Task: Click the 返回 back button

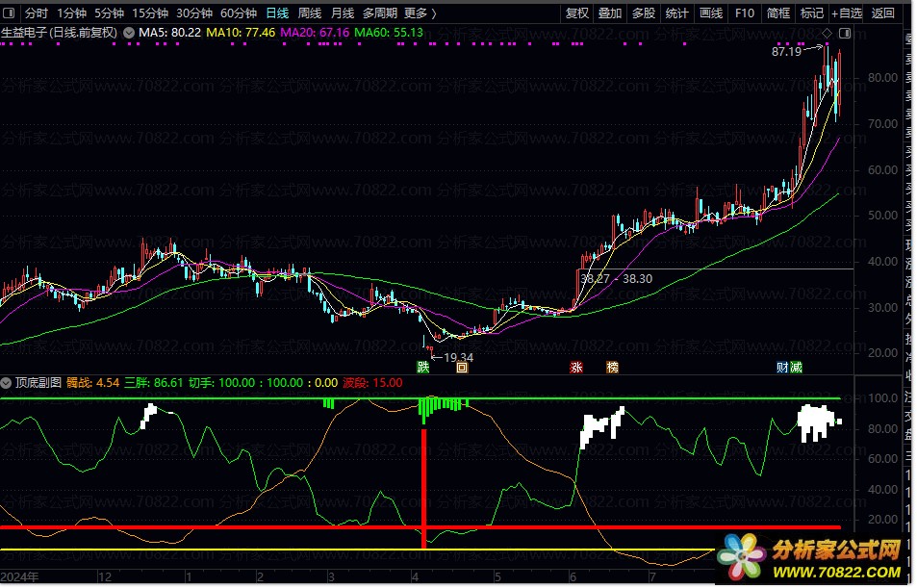Action: click(883, 13)
